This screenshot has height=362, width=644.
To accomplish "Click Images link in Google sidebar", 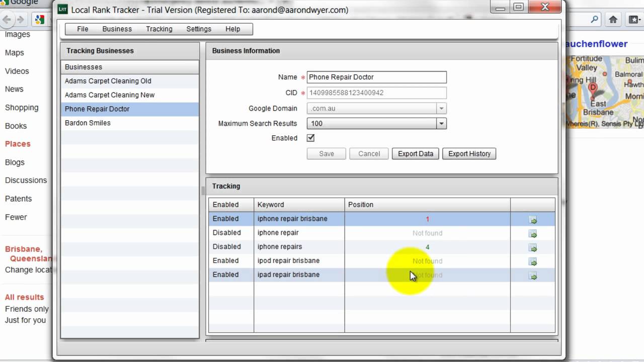I will tap(18, 34).
